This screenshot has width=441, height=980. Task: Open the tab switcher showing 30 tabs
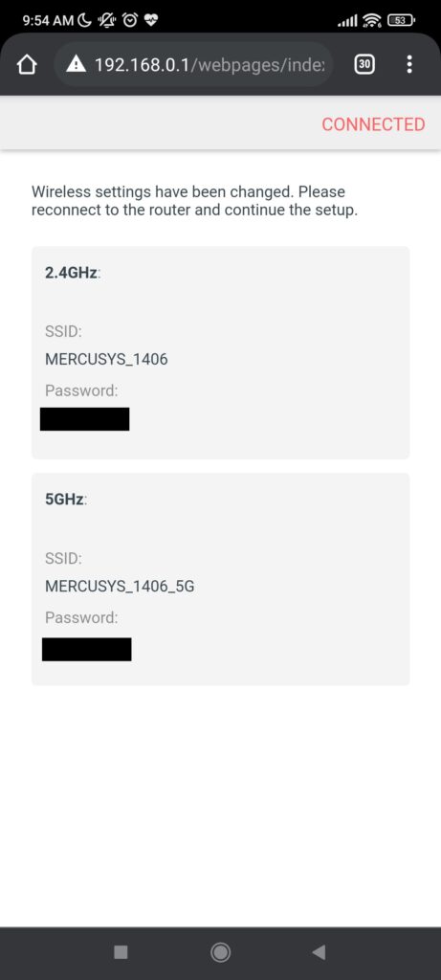(x=364, y=64)
